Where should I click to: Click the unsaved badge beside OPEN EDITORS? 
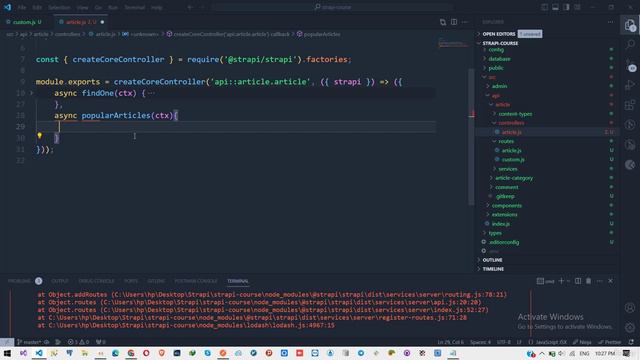(530, 34)
